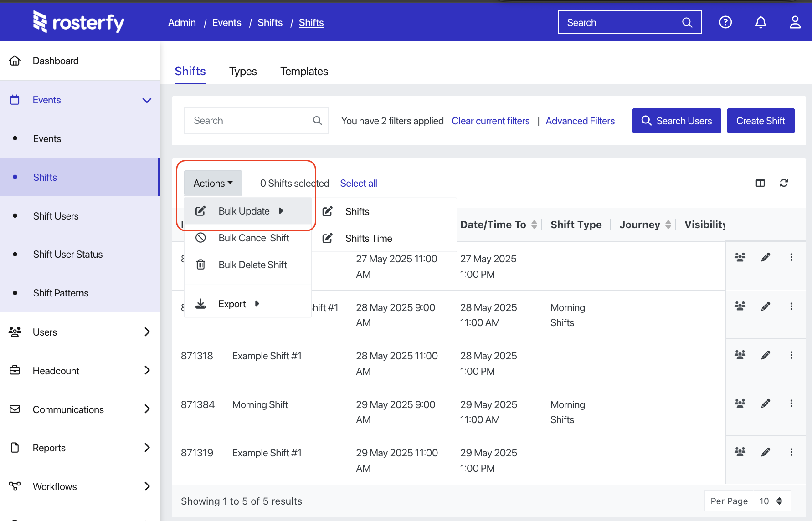The image size is (812, 521).
Task: Go to Events breadcrumb
Action: pos(226,22)
